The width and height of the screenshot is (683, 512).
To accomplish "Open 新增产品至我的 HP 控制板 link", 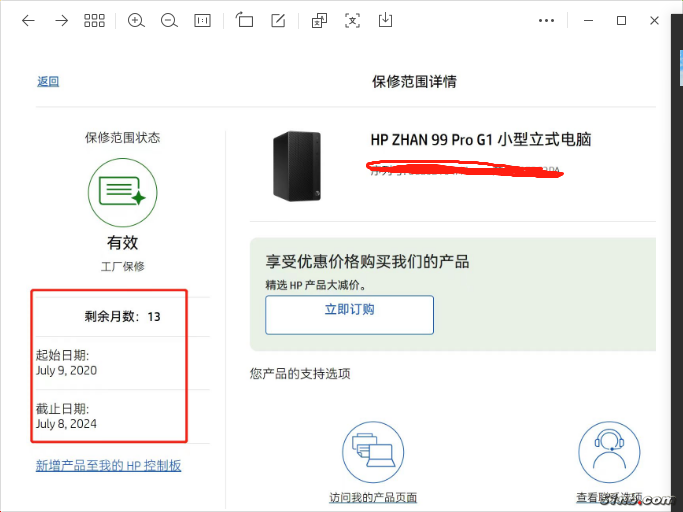I will pyautogui.click(x=108, y=466).
